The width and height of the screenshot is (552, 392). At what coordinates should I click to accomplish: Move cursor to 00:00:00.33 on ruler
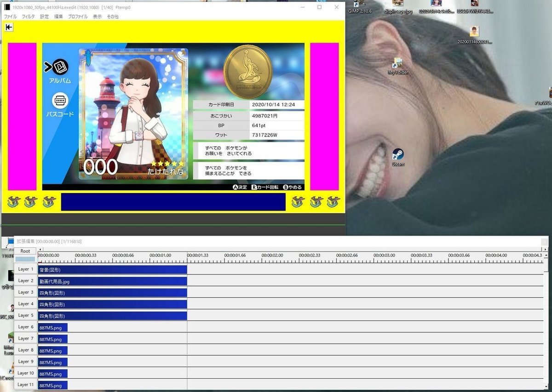[86, 256]
